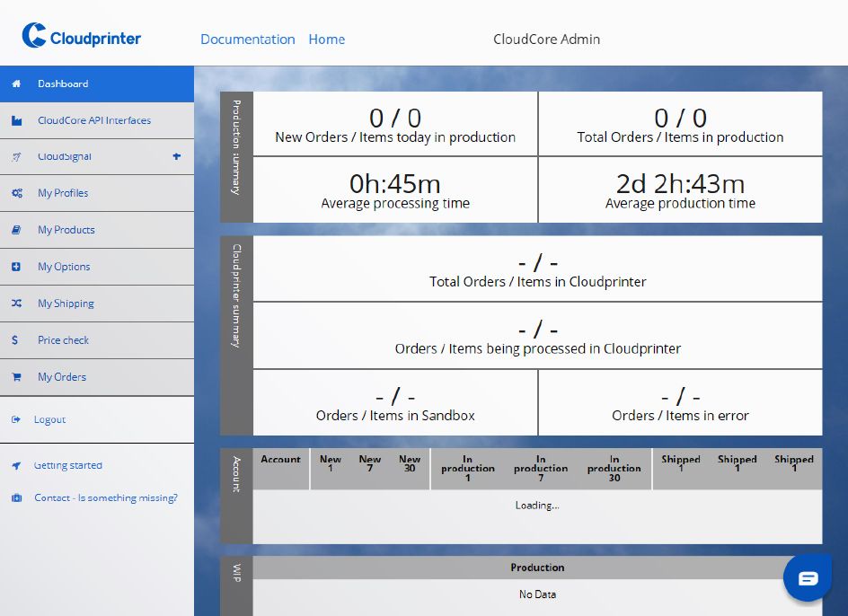Image resolution: width=848 pixels, height=616 pixels.
Task: Click the Cloudprinter logo
Action: (x=81, y=36)
